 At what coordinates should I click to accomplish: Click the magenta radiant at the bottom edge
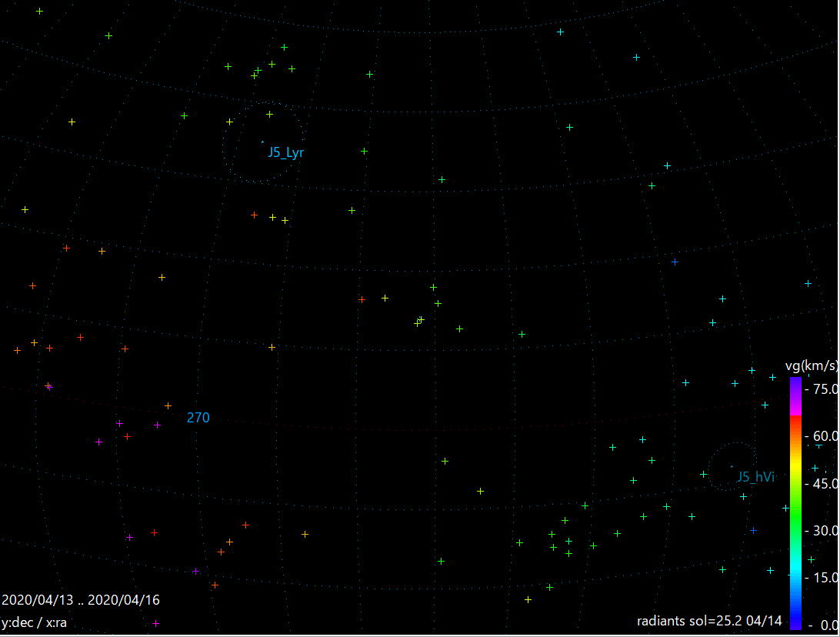(158, 623)
